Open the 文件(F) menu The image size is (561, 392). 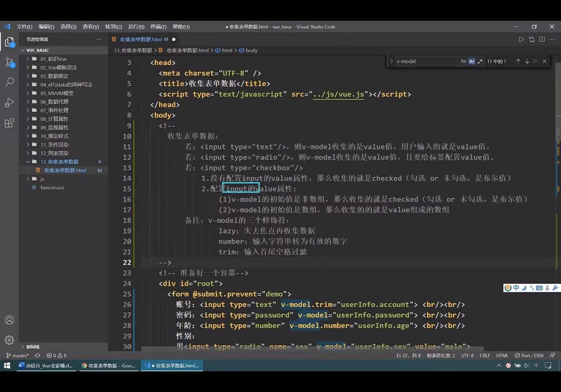(24, 27)
